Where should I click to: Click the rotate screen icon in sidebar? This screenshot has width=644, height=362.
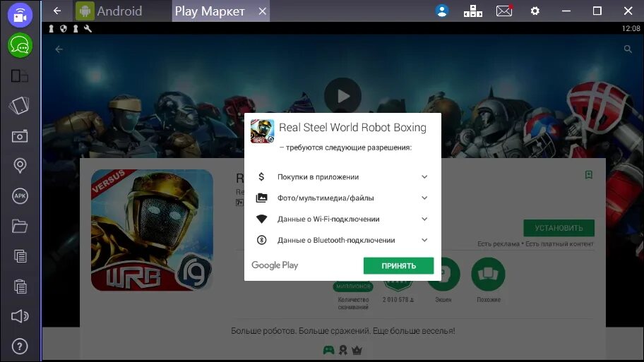tap(19, 105)
